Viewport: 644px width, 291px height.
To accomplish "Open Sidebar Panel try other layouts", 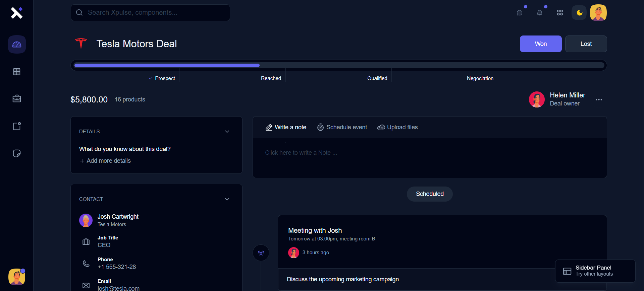I will tap(595, 271).
